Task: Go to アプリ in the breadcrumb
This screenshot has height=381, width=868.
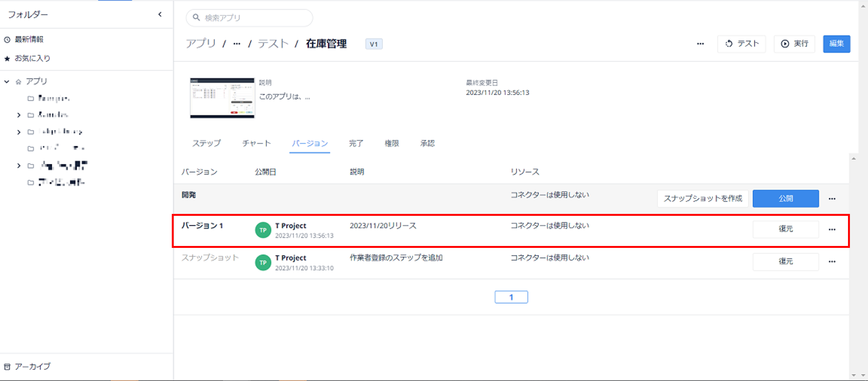Action: (x=201, y=44)
